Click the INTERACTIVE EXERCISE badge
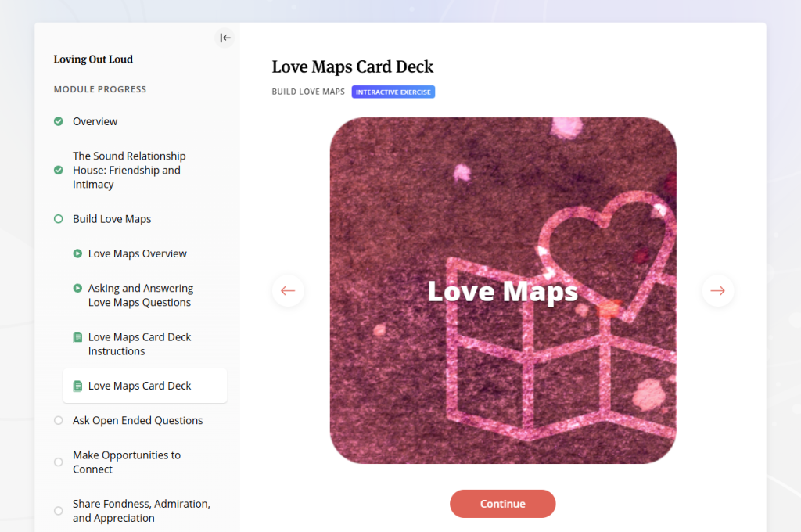Viewport: 801px width, 532px height. click(393, 92)
